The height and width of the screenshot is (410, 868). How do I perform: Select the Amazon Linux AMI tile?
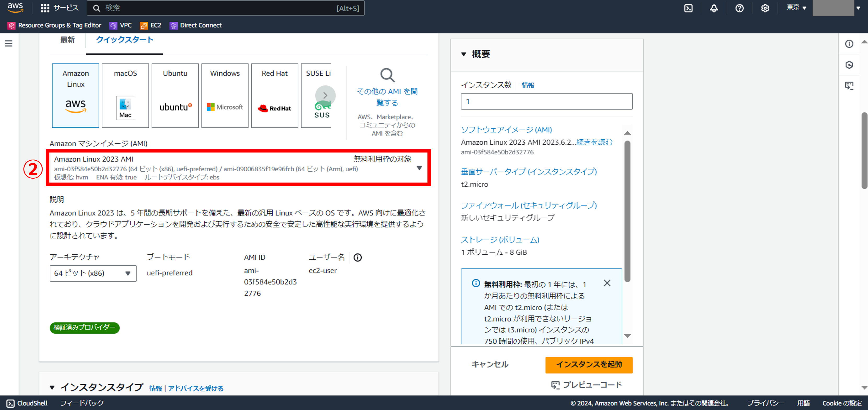click(76, 95)
